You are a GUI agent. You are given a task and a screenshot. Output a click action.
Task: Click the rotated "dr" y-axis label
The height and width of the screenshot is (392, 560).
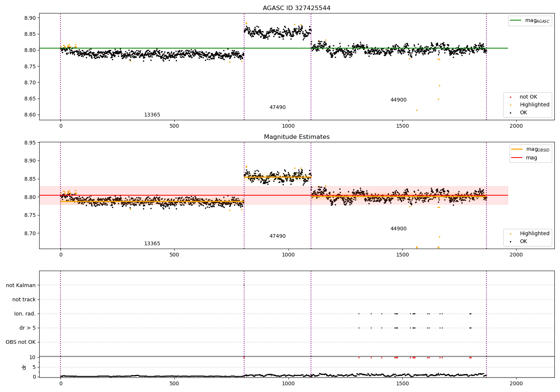click(x=24, y=367)
